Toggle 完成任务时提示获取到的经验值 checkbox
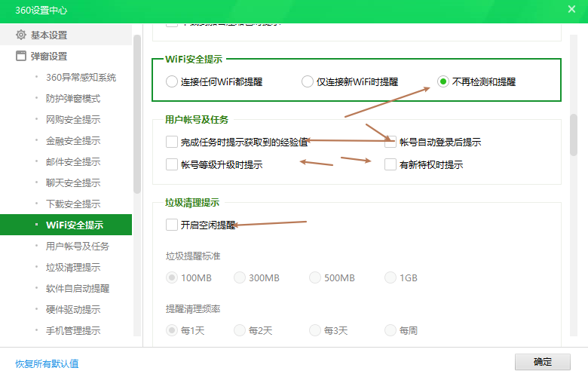Image resolution: width=588 pixels, height=377 pixels. click(172, 142)
